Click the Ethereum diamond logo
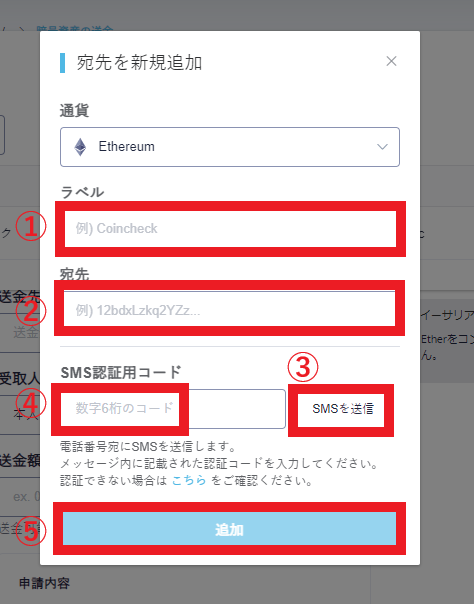 (x=80, y=147)
